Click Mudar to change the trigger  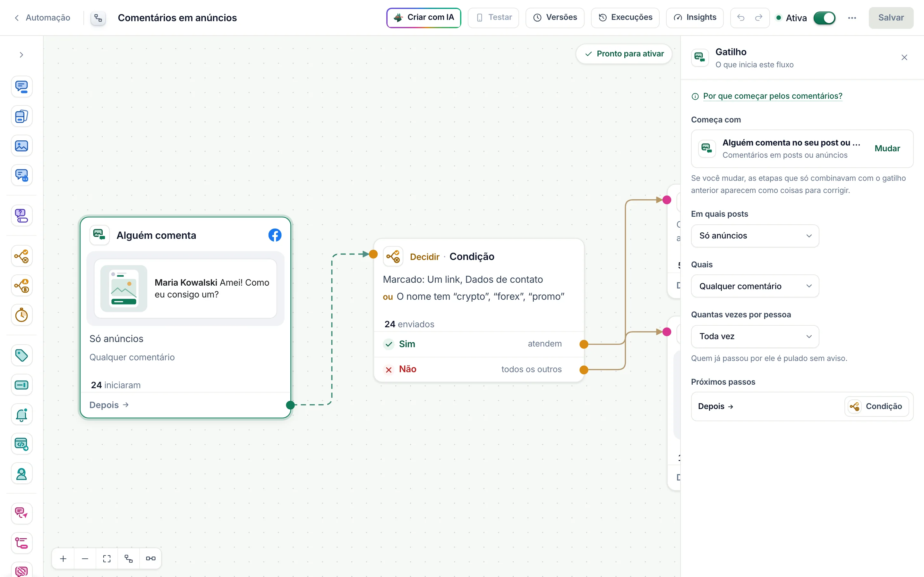point(887,148)
